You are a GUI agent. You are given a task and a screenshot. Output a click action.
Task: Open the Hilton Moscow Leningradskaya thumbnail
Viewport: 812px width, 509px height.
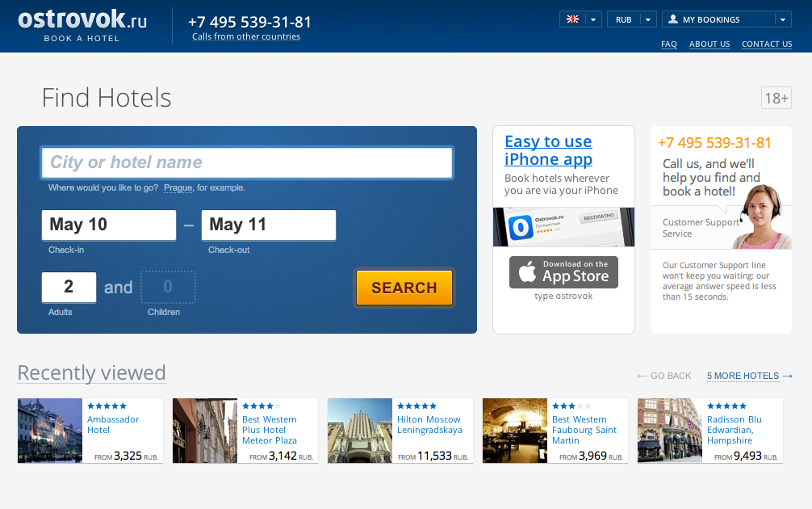coord(360,430)
